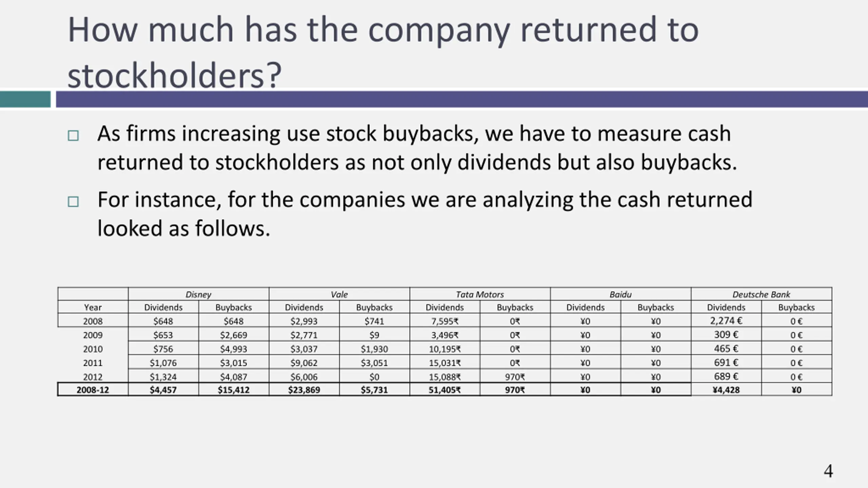The image size is (868, 488).
Task: Select the Deutsche Bank column header
Action: tap(762, 294)
